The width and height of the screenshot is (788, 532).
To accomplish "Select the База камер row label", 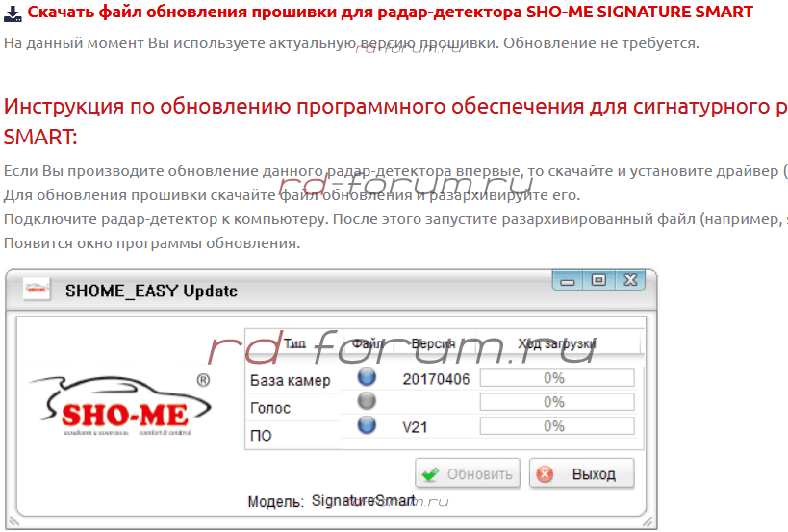I will (x=291, y=381).
